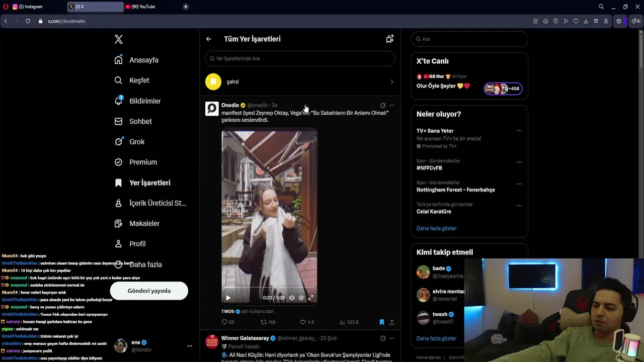Open the browser AI assistant button
The image size is (644, 362).
(x=636, y=21)
